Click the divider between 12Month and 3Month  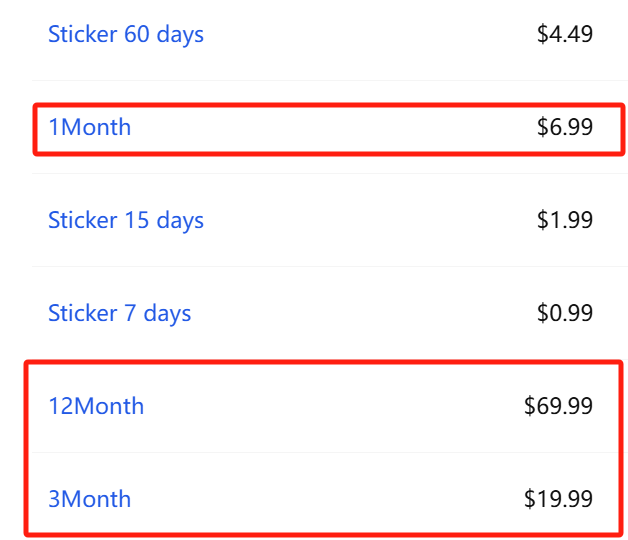[320, 452]
